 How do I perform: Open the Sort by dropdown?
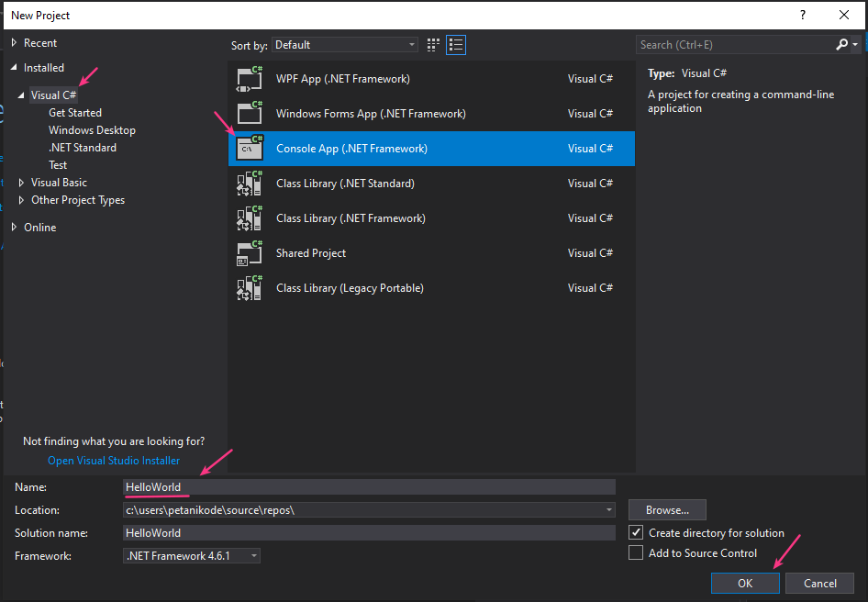(345, 45)
